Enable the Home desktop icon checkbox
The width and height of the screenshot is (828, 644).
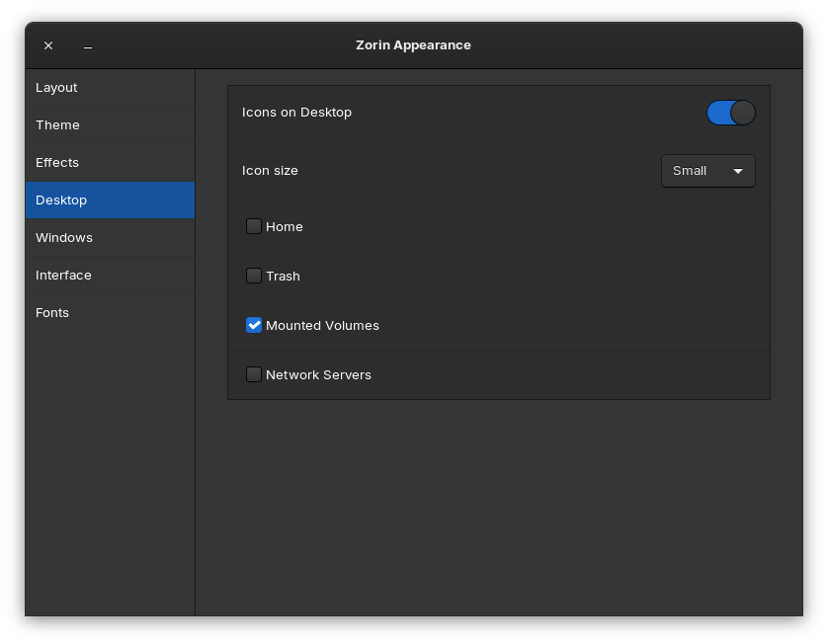click(x=254, y=226)
